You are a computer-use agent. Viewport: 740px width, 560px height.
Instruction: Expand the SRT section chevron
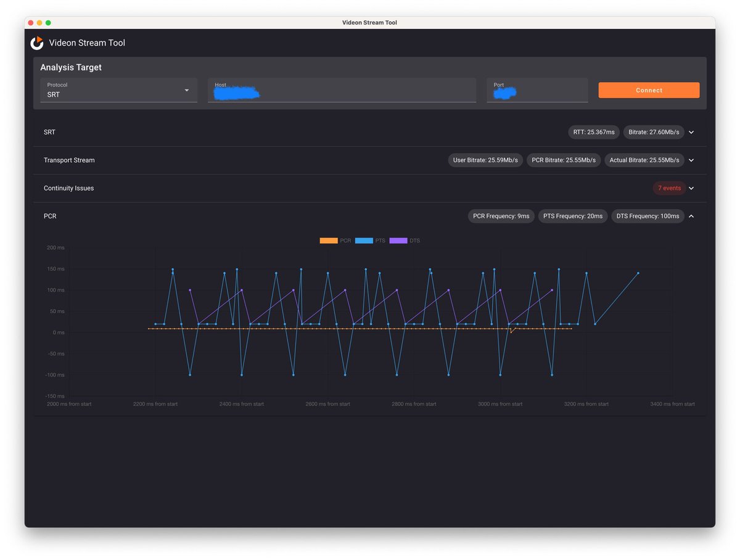691,132
